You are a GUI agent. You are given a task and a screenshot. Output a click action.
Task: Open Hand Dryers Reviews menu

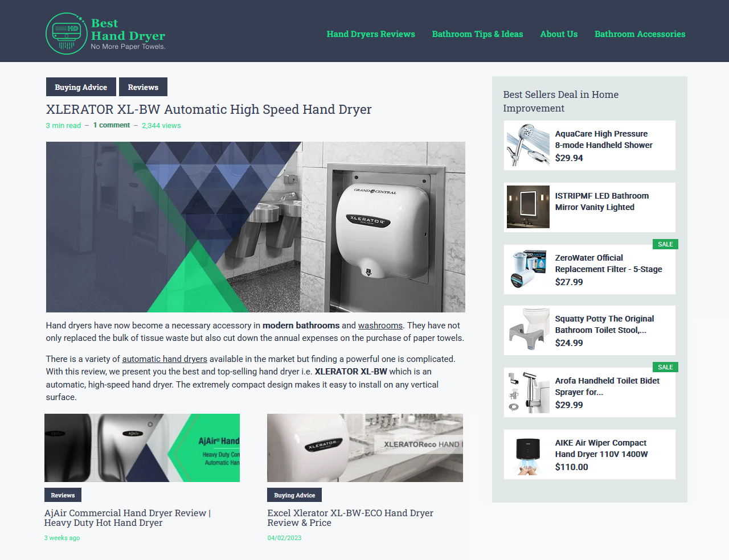click(x=370, y=34)
